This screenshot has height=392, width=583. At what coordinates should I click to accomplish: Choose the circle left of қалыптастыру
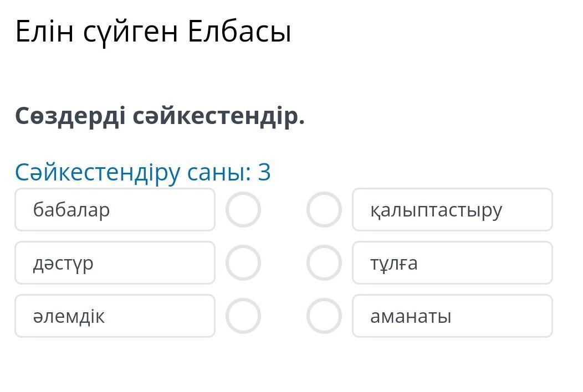(324, 210)
